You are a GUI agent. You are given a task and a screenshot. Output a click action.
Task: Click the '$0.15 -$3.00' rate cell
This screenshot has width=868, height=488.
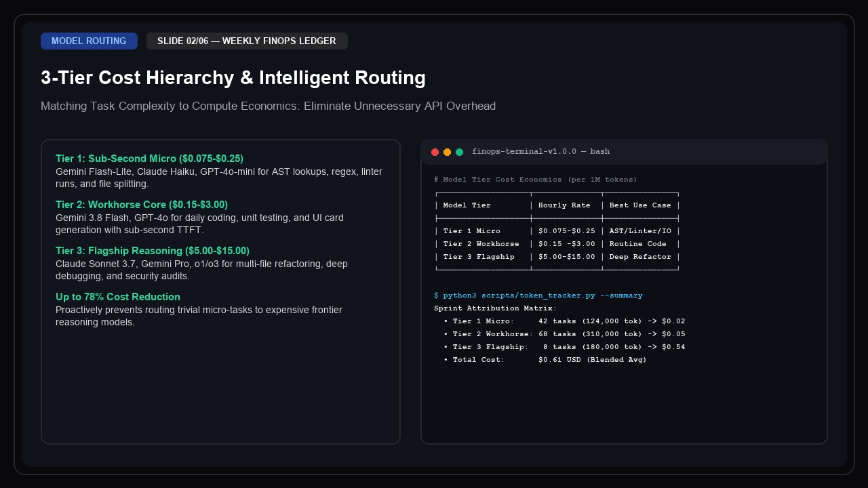click(567, 244)
